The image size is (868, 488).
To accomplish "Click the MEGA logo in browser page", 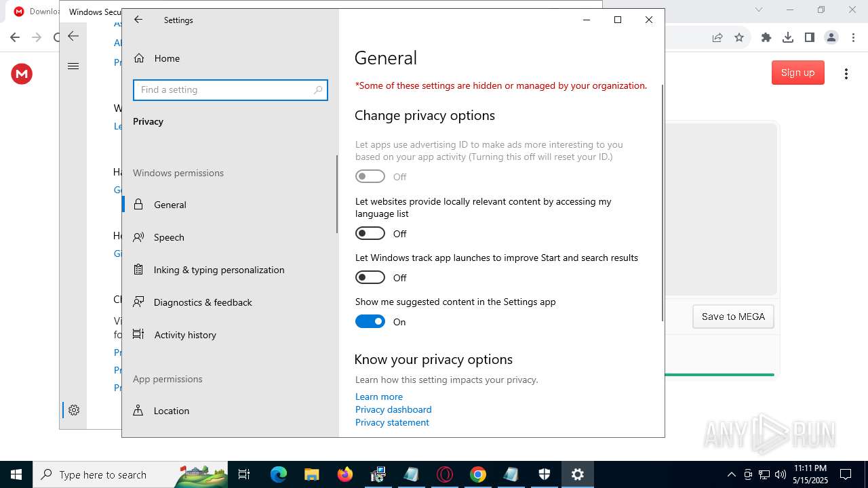I will 22,73.
